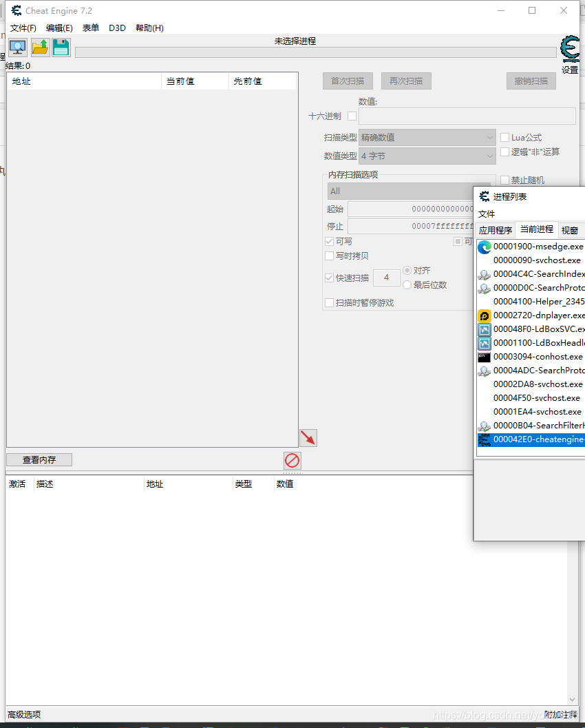Screen dimensions: 585x728
Task: Toggle the 快速扫描 fast scan checkbox
Action: [x=330, y=278]
